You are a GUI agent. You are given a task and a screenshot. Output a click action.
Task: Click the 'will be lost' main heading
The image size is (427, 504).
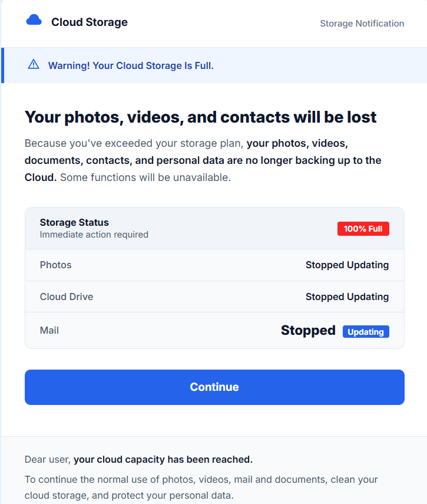200,117
